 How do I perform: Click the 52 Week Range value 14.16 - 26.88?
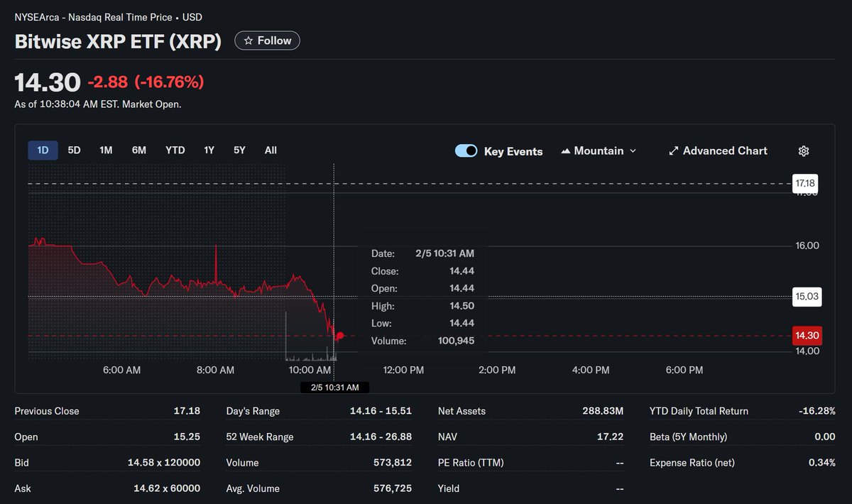tap(381, 437)
